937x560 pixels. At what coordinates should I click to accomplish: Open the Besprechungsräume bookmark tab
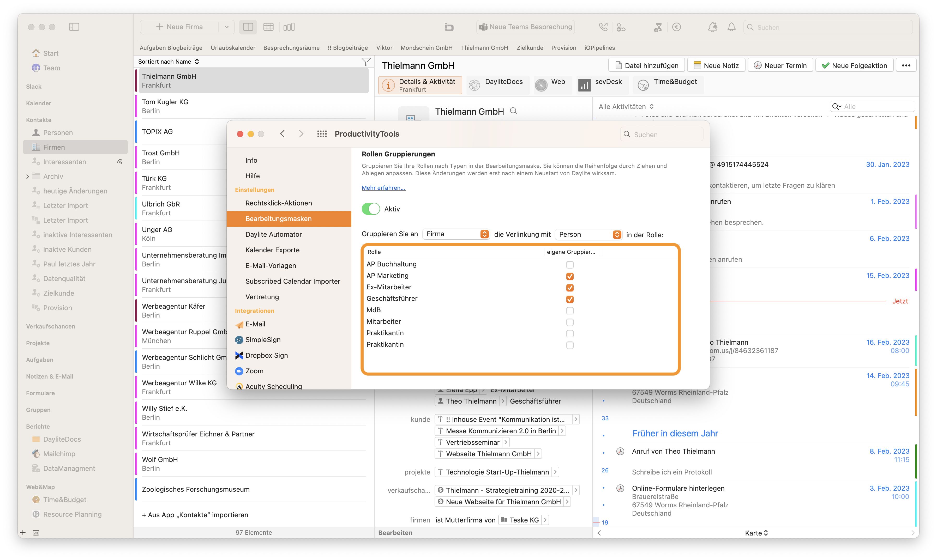pyautogui.click(x=291, y=47)
